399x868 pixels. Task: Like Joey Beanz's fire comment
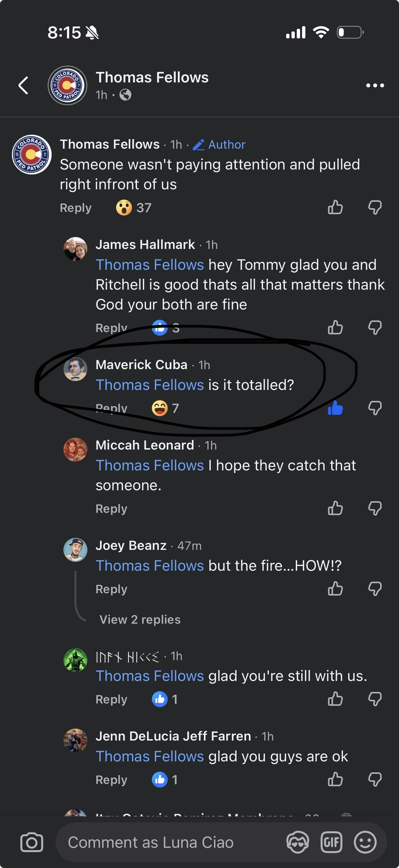pyautogui.click(x=335, y=589)
